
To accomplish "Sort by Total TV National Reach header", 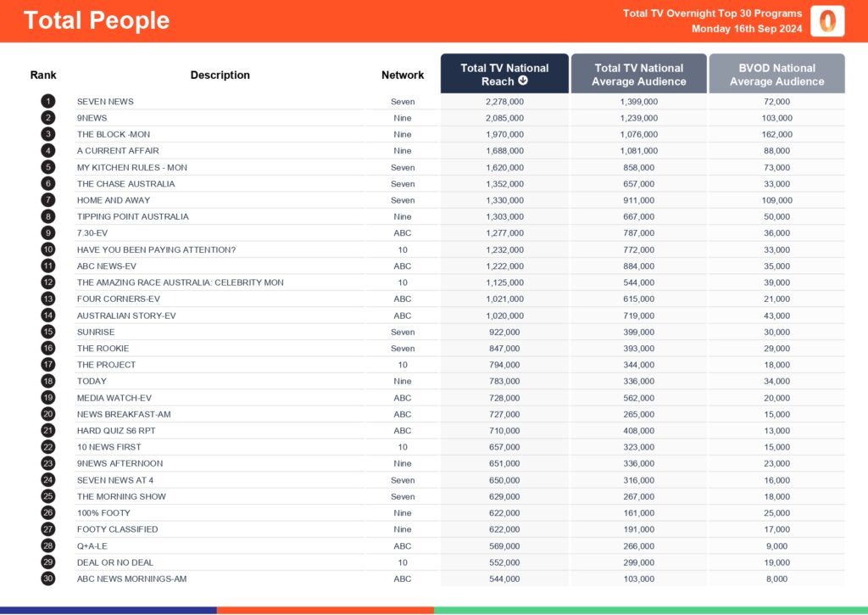I will [504, 74].
